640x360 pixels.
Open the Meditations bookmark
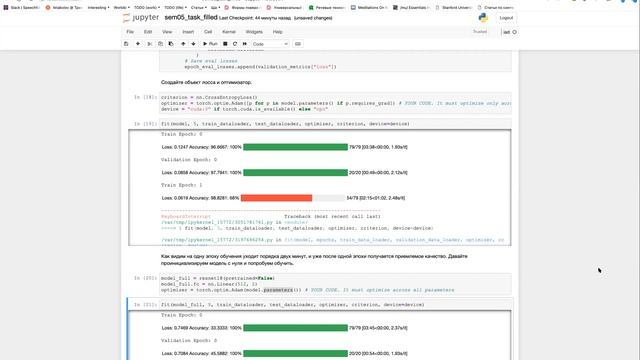[369, 7]
